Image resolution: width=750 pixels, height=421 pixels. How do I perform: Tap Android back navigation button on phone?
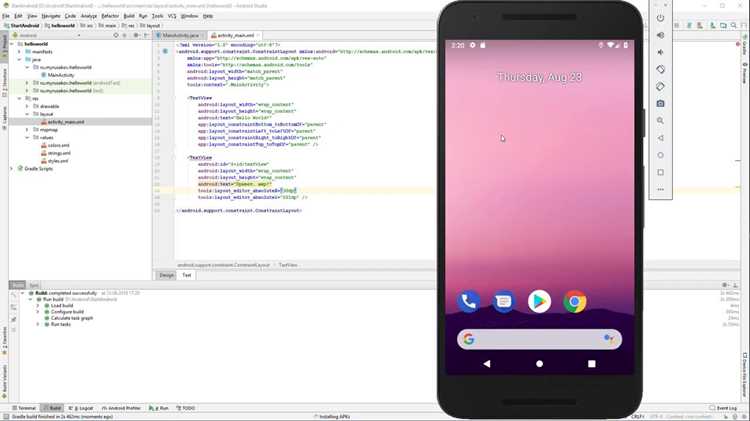tap(487, 364)
